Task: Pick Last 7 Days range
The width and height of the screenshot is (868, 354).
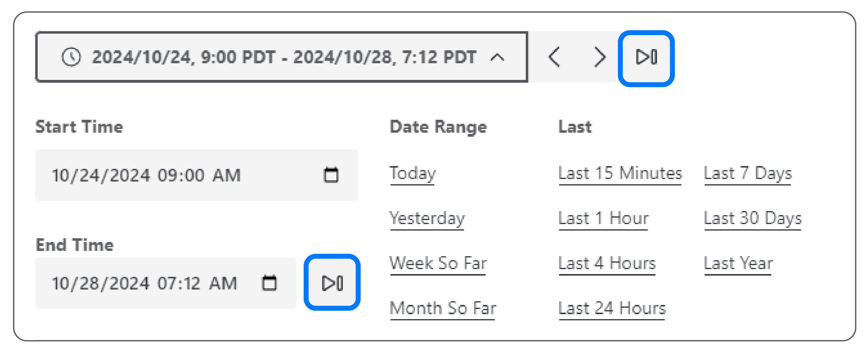Action: pyautogui.click(x=748, y=174)
